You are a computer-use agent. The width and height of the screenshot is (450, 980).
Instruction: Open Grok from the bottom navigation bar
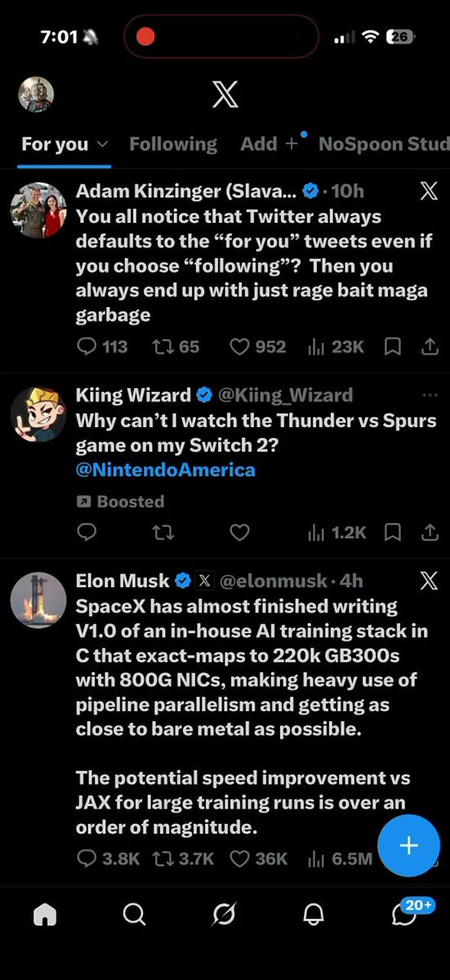click(x=223, y=915)
